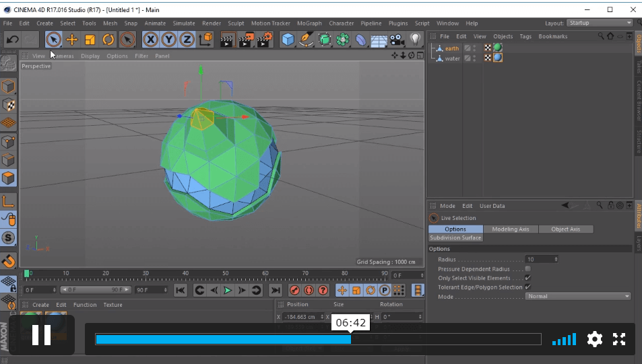Toggle Only Select Visible Elements checkbox
The height and width of the screenshot is (364, 642).
(x=527, y=278)
